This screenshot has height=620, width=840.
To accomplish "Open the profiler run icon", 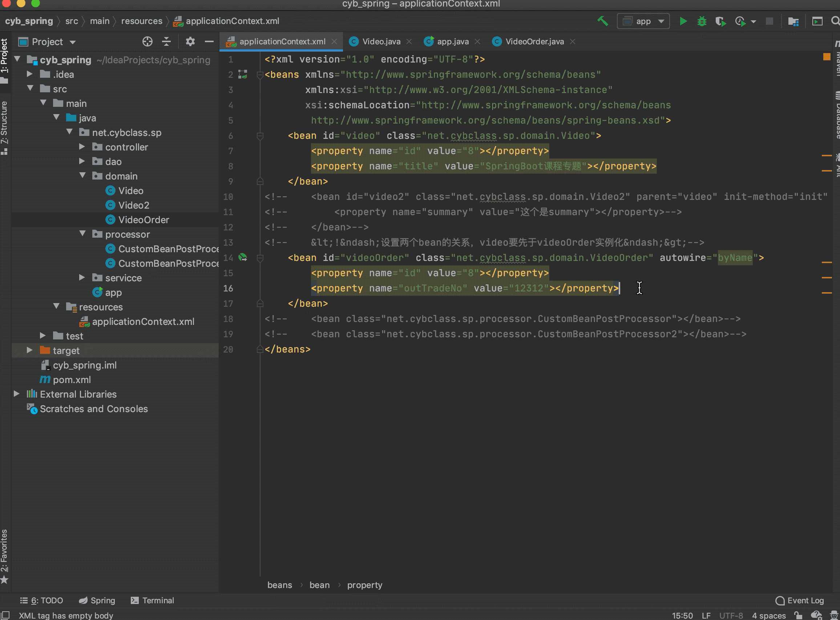I will (x=740, y=21).
